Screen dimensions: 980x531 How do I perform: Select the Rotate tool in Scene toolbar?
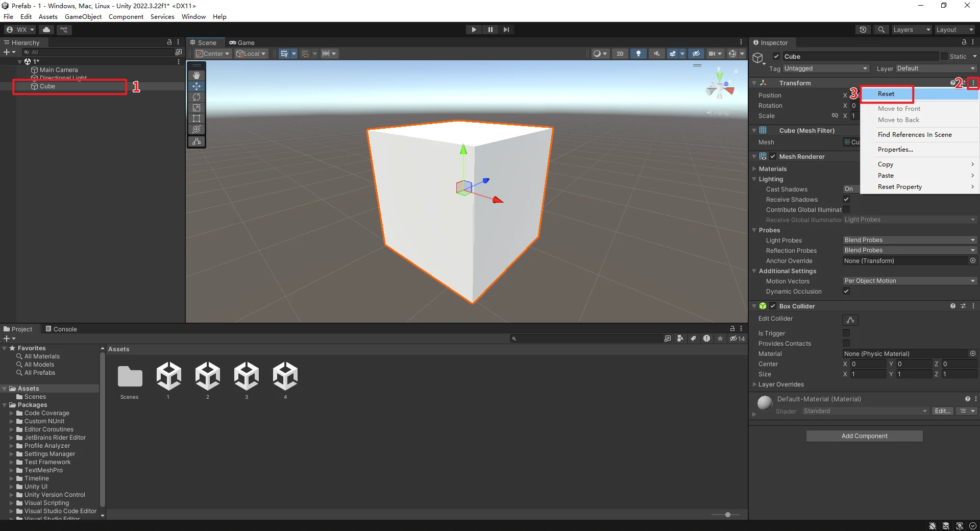[197, 97]
